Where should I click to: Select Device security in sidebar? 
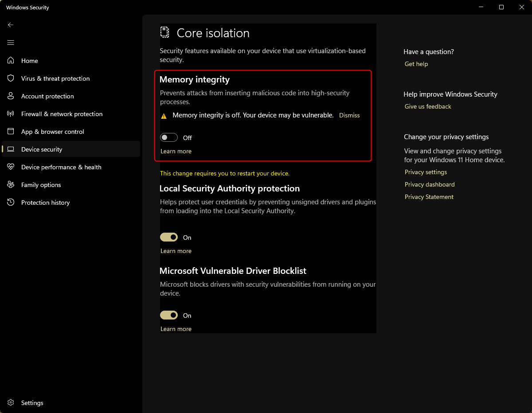tap(71, 149)
